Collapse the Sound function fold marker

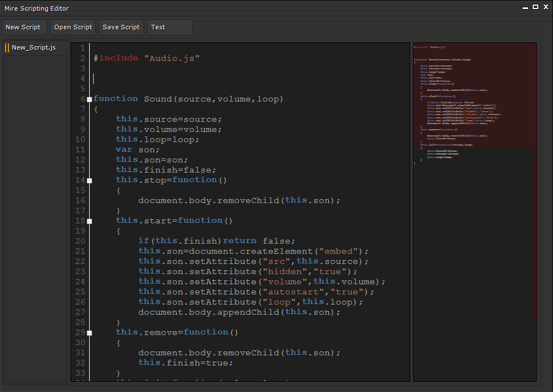(x=90, y=99)
